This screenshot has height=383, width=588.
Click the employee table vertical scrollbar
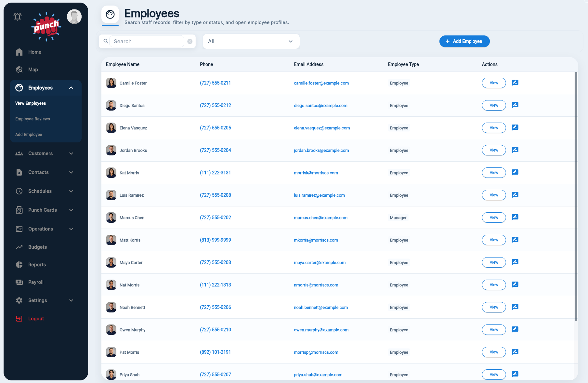tap(576, 196)
